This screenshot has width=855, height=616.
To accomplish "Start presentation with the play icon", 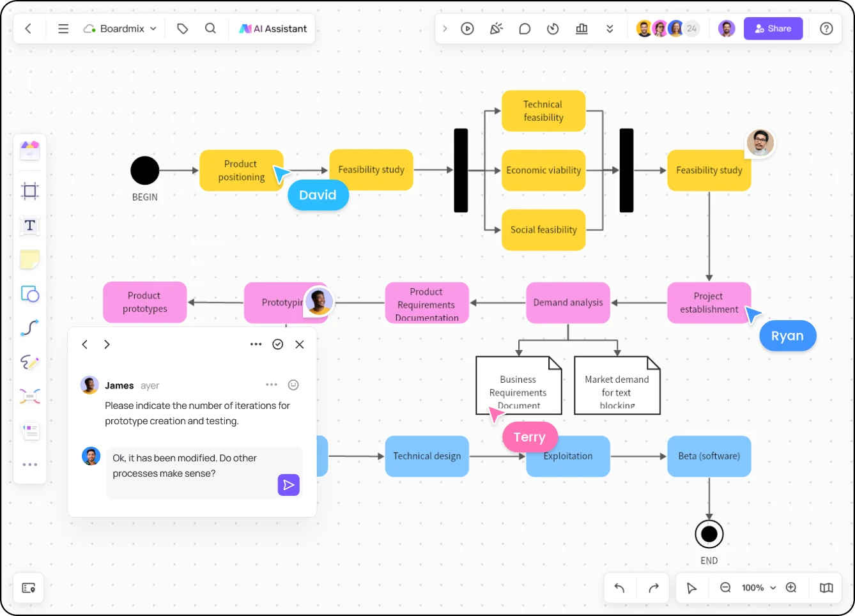I will [468, 29].
